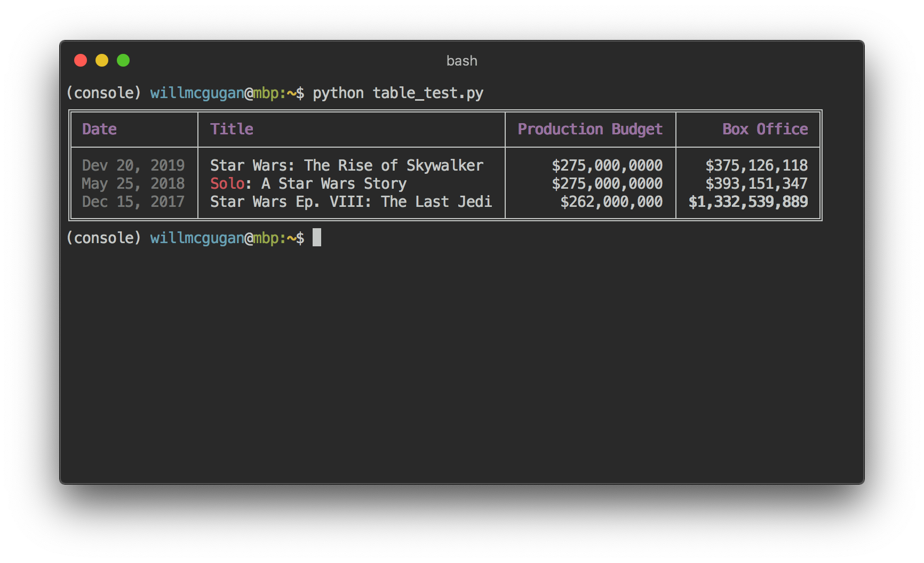
Task: Click the bash window title
Action: [x=461, y=60]
